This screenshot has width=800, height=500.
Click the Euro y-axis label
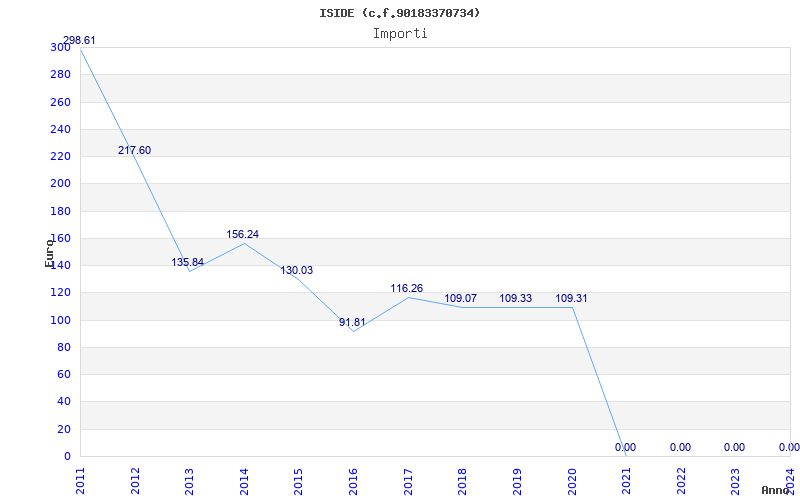point(49,253)
